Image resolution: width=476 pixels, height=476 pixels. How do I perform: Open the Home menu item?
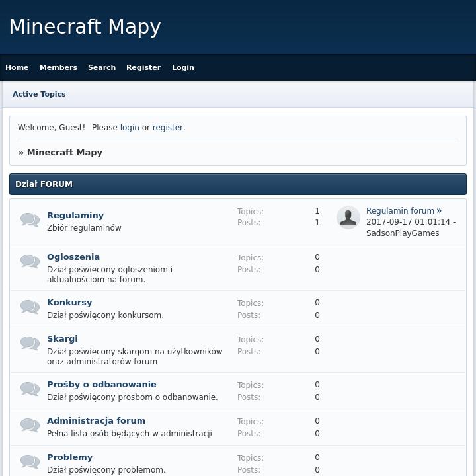(17, 67)
